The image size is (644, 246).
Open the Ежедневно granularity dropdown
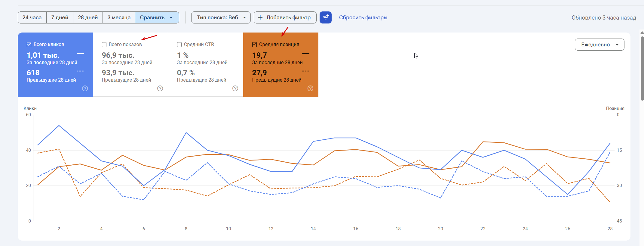[x=599, y=45]
